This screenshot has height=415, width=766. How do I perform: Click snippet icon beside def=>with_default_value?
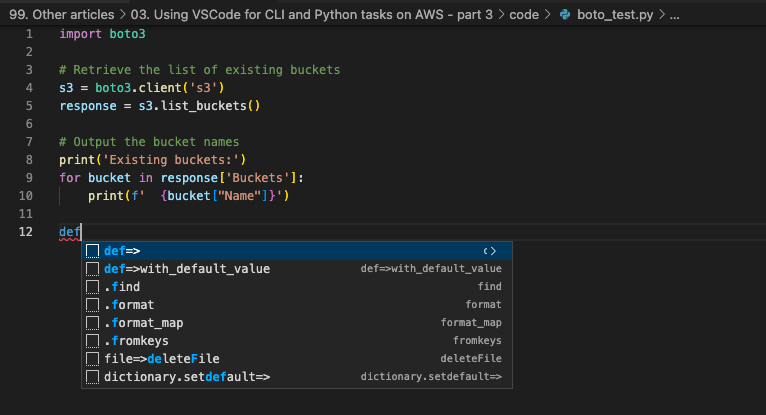(x=92, y=269)
